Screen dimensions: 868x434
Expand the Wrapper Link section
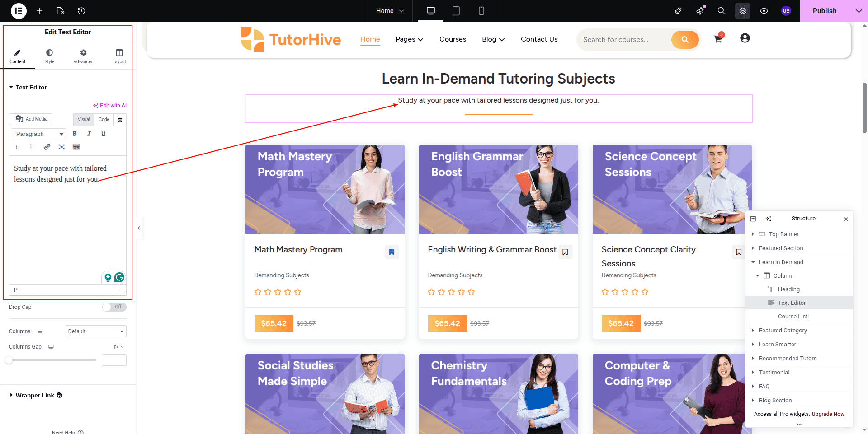pos(36,396)
